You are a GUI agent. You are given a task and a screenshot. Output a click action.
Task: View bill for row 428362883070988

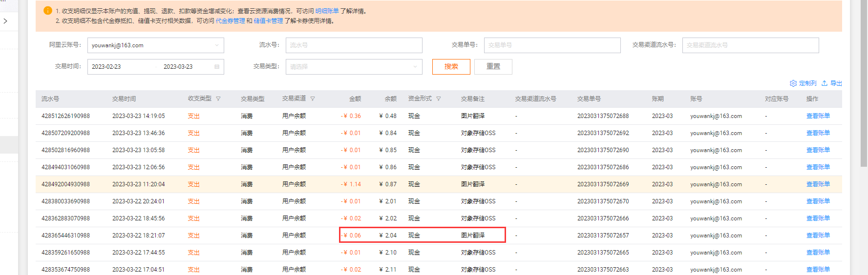(x=818, y=218)
